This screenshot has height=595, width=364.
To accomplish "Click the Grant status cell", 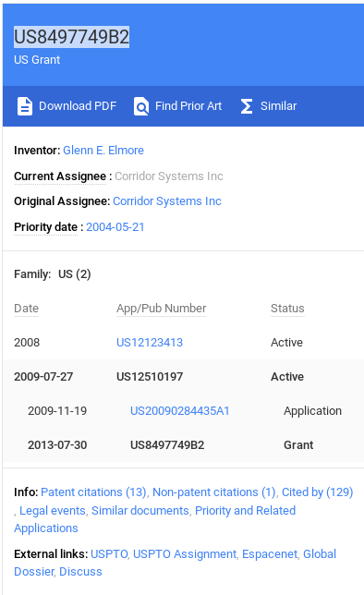I will point(298,444).
